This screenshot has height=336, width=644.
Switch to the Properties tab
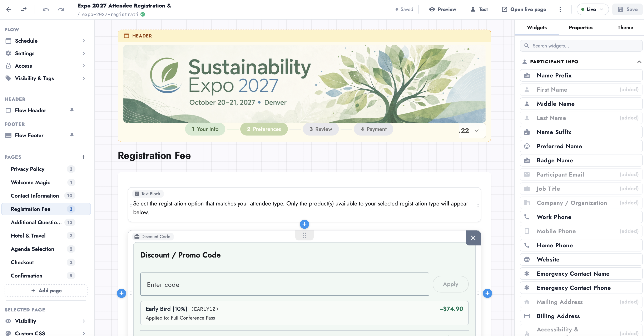click(x=581, y=27)
